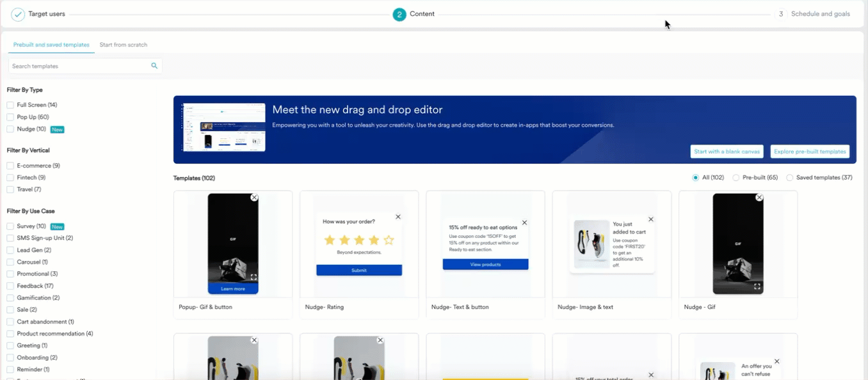Image resolution: width=868 pixels, height=380 pixels.
Task: Click fullscreen icon in Popup- Gif & button preview
Action: pyautogui.click(x=253, y=277)
